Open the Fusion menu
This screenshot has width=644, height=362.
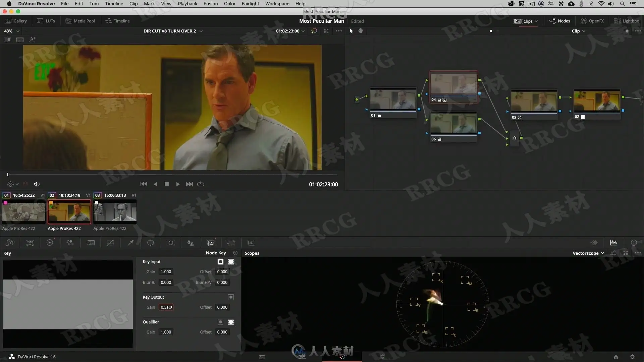tap(211, 4)
